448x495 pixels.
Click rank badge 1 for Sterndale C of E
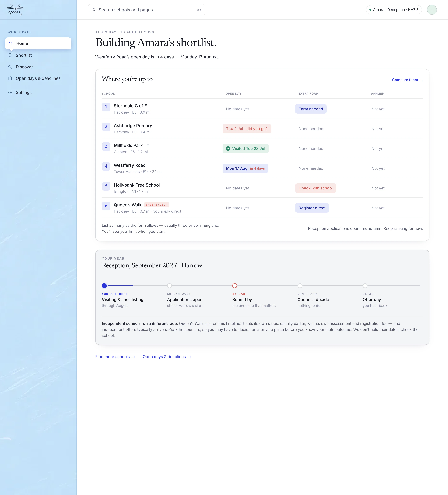pos(106,107)
